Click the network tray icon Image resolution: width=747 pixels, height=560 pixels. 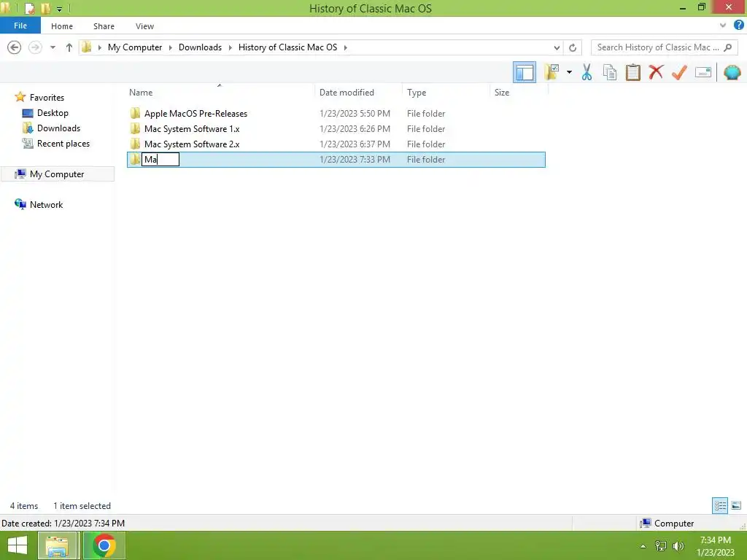tap(661, 546)
